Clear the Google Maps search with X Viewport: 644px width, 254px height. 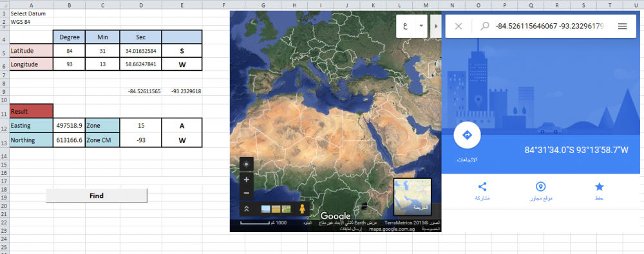459,26
